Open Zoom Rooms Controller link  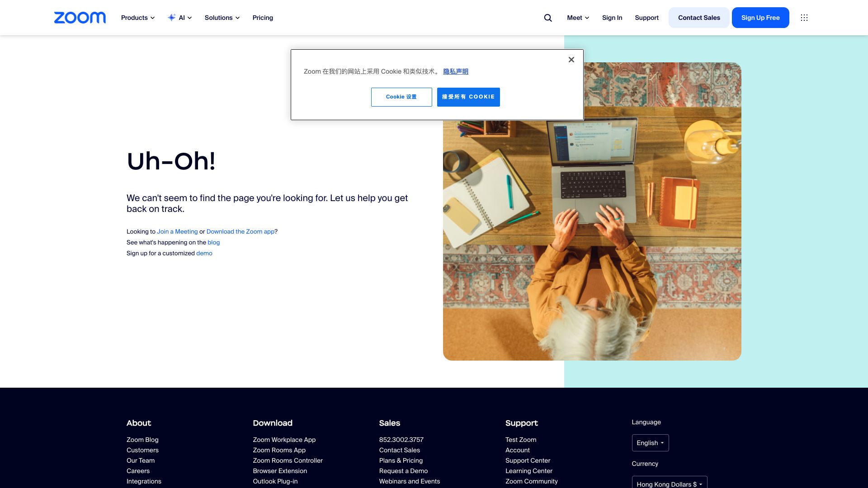pos(288,460)
